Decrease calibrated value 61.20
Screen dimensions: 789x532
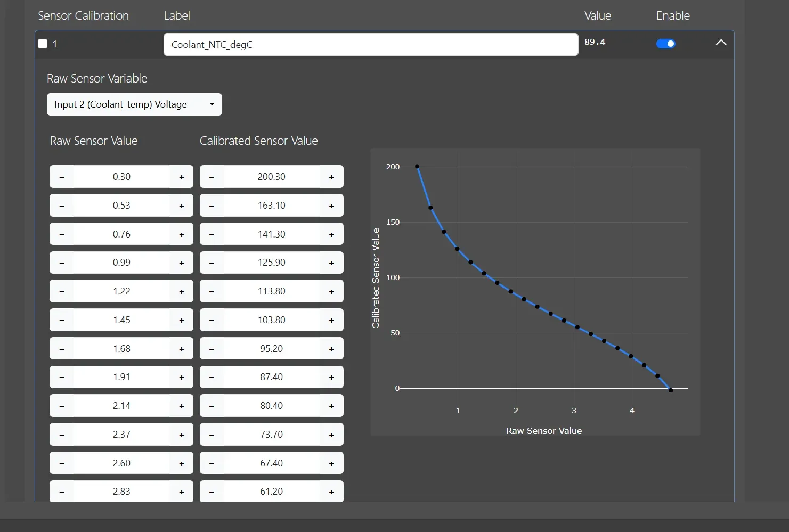(212, 492)
